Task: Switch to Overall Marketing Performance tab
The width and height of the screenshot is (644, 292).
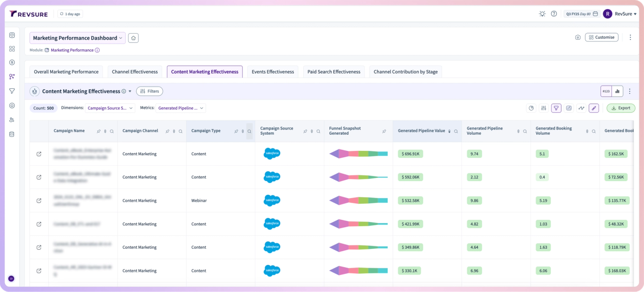Action: click(x=66, y=72)
